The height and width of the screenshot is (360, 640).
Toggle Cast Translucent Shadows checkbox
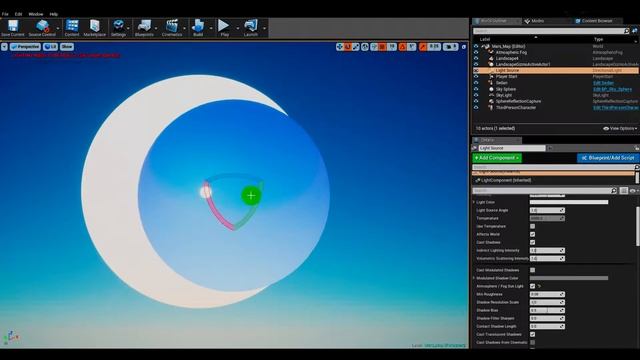pos(532,334)
